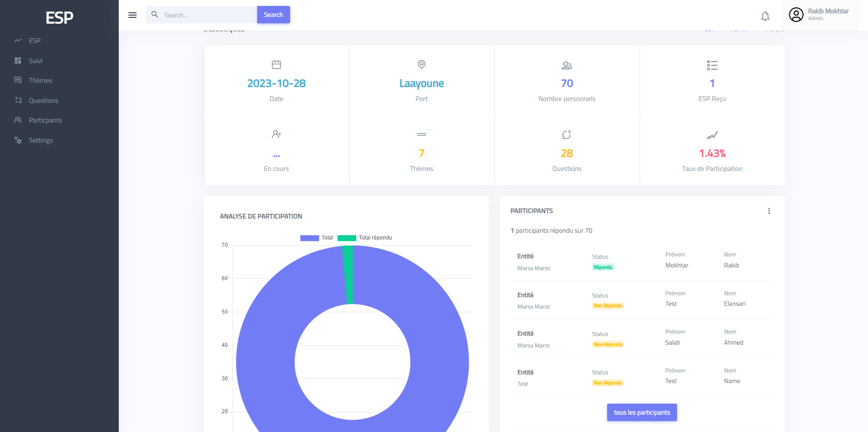Click the Elansari last name cell
Screen dimensions: 868x432
click(735, 304)
